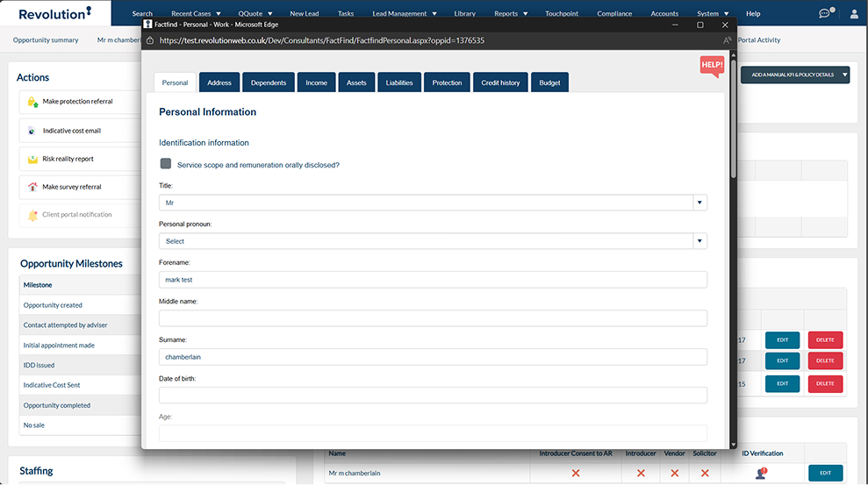Image resolution: width=868 pixels, height=485 pixels.
Task: Expand Add a Manual KFI & Policy Details dropdown
Action: pyautogui.click(x=843, y=75)
